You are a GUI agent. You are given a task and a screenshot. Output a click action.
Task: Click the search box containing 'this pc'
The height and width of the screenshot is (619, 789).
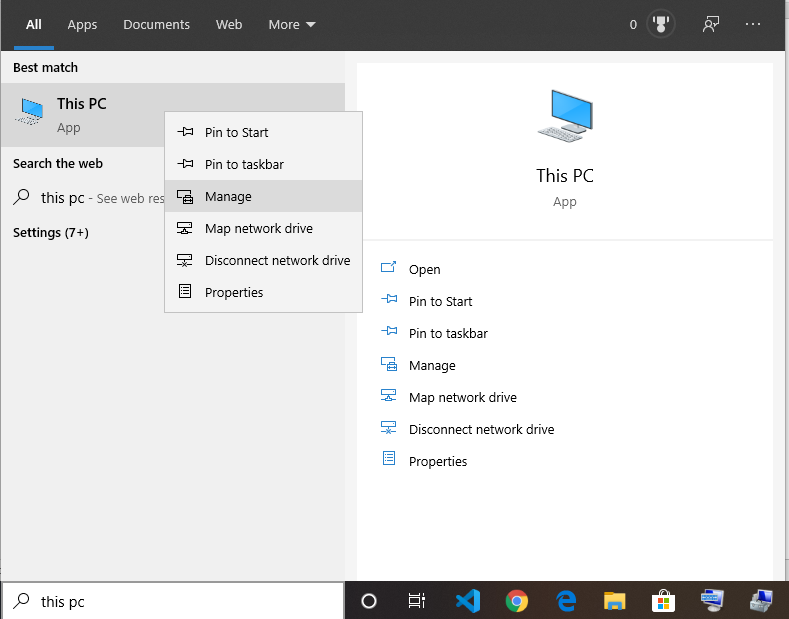point(180,601)
